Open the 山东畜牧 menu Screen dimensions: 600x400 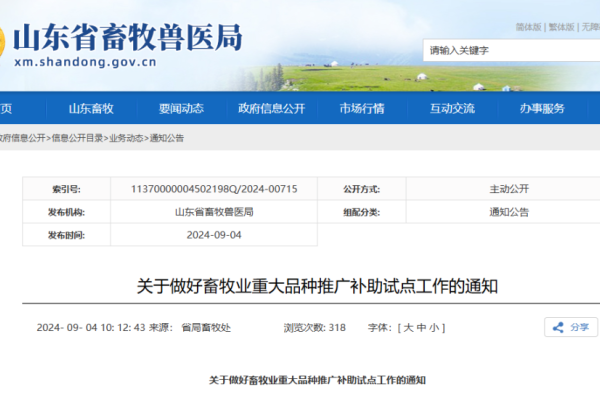(91, 108)
